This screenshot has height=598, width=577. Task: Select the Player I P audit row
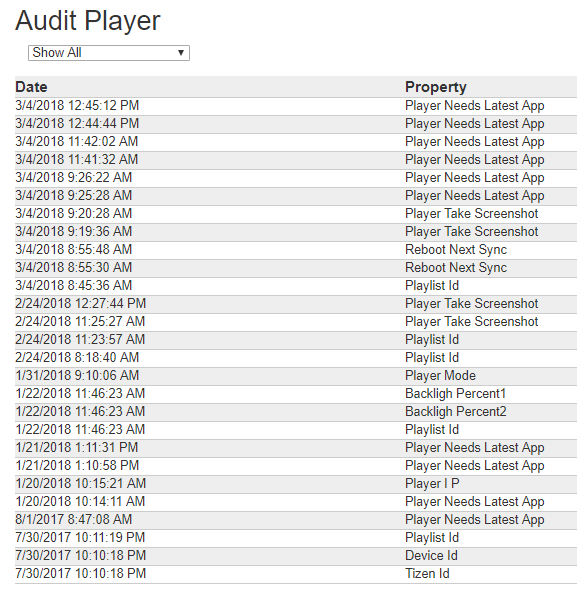296,484
